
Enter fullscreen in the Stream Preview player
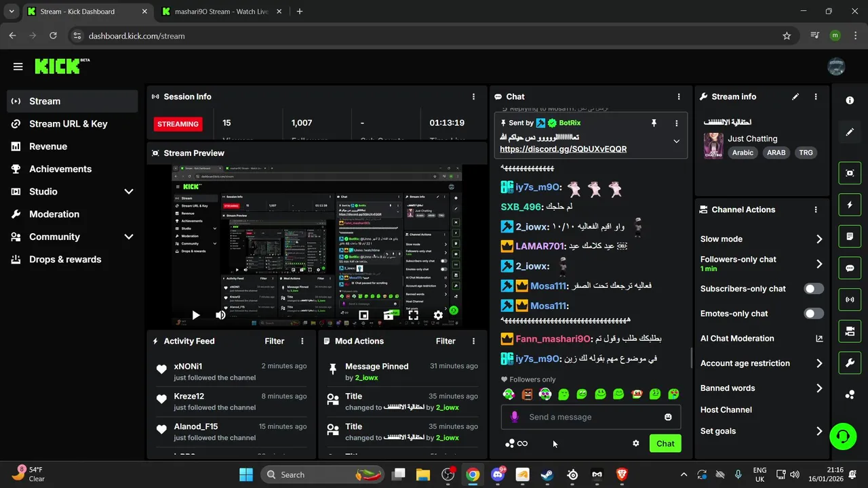413,315
